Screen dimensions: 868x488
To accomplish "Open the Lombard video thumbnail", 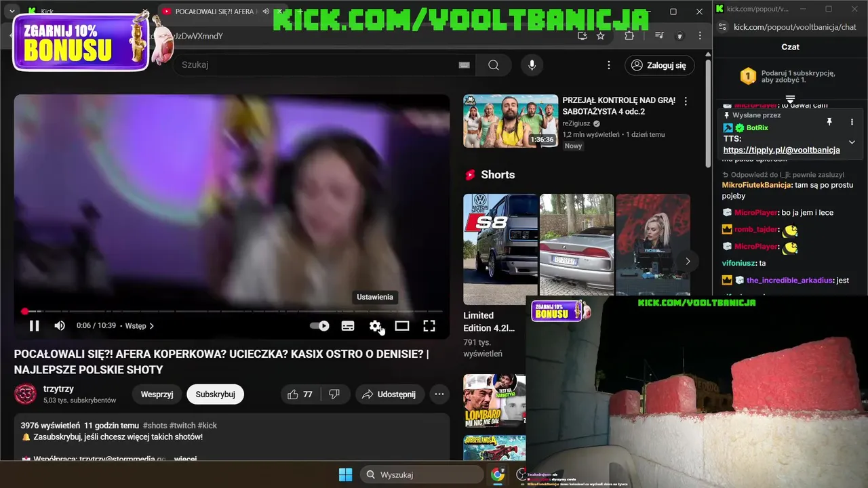I will coord(494,401).
